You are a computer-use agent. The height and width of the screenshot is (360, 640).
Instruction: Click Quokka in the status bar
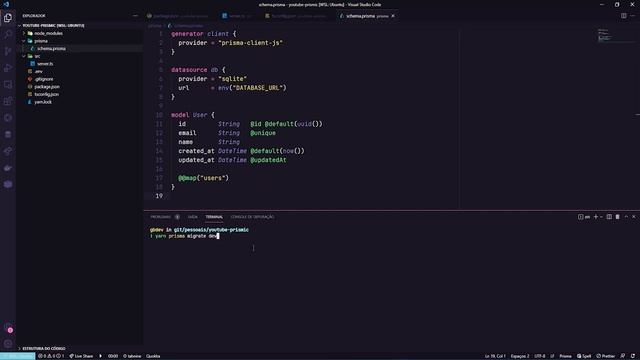(153, 356)
